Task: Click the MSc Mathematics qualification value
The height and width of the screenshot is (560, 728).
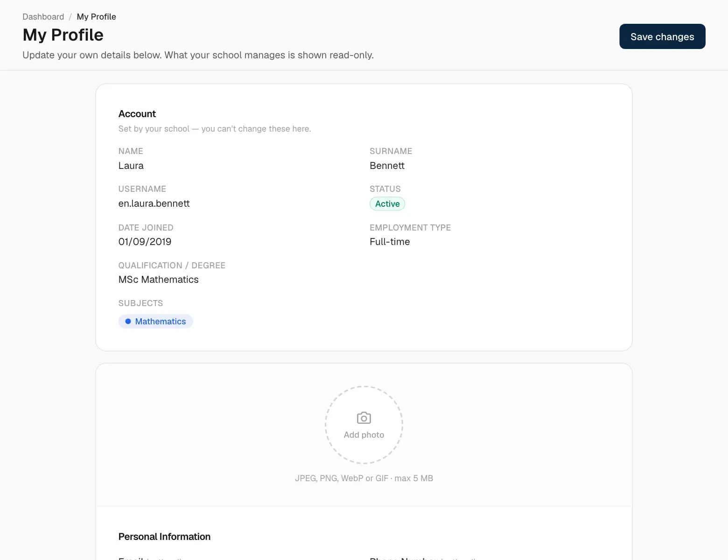Action: point(159,280)
